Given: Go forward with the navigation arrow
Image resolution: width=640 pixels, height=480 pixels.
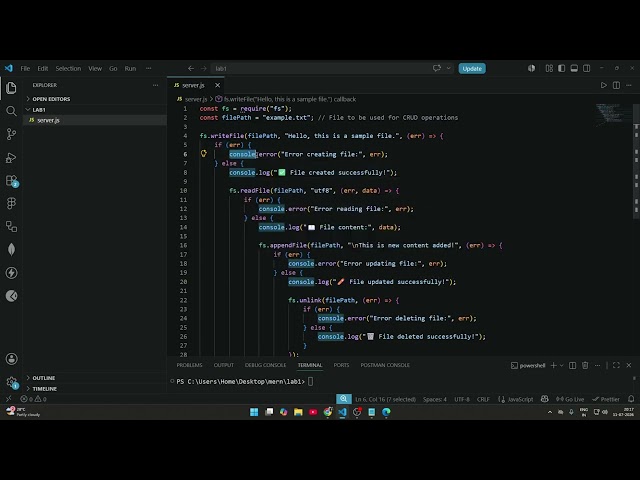Looking at the screenshot, I should click(203, 68).
